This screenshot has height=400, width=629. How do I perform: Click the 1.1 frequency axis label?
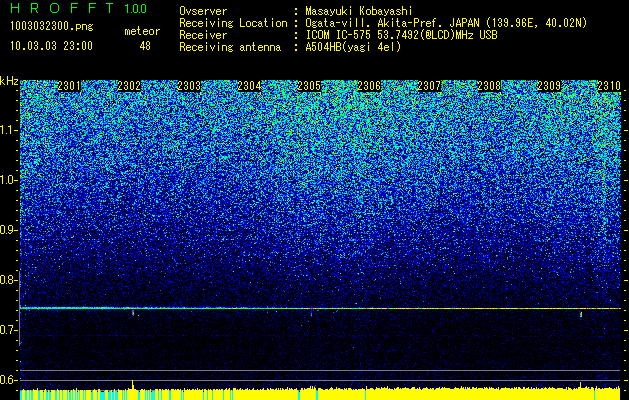pos(8,130)
